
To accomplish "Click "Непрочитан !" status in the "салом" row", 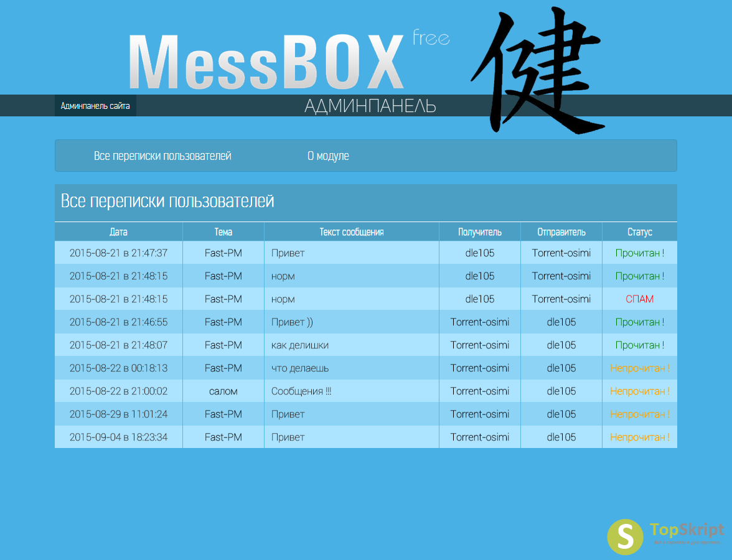I will (x=640, y=391).
